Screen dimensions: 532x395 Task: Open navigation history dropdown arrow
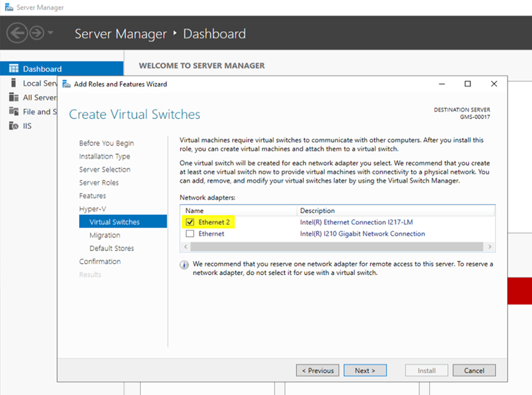[51, 33]
